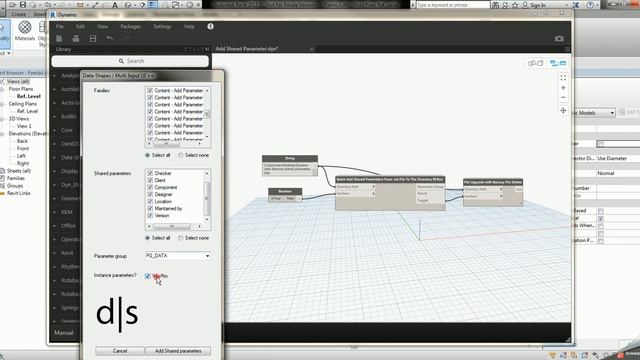Click the Help question mark icon in Revit
The image size is (640, 360).
[x=590, y=5]
